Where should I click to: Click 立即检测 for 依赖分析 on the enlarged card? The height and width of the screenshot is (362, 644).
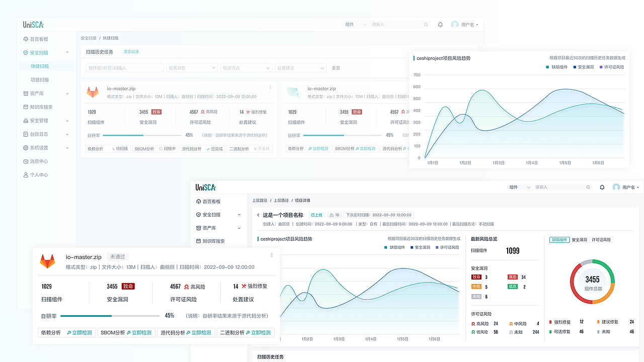[x=79, y=333]
